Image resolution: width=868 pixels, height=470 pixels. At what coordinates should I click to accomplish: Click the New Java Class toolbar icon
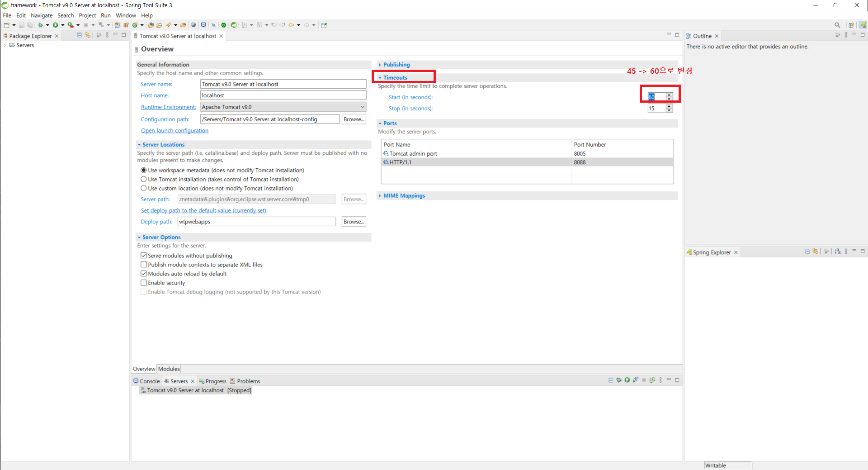click(x=135, y=25)
